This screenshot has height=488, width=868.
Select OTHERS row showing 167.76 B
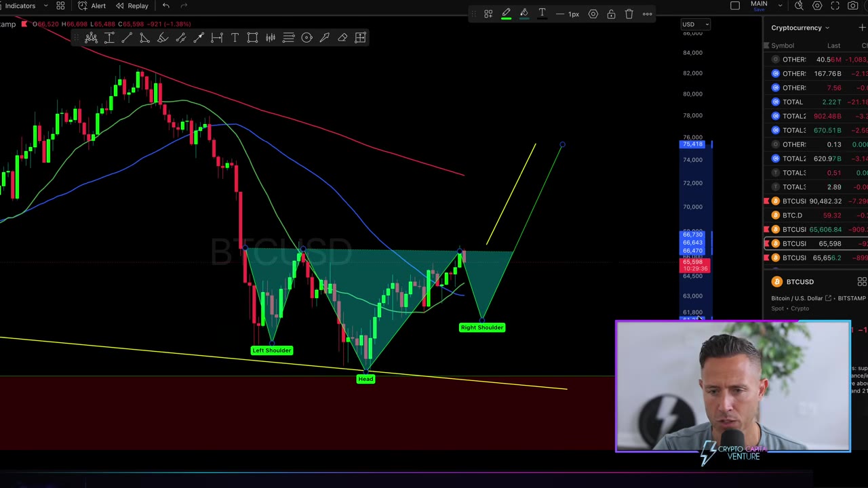click(816, 73)
